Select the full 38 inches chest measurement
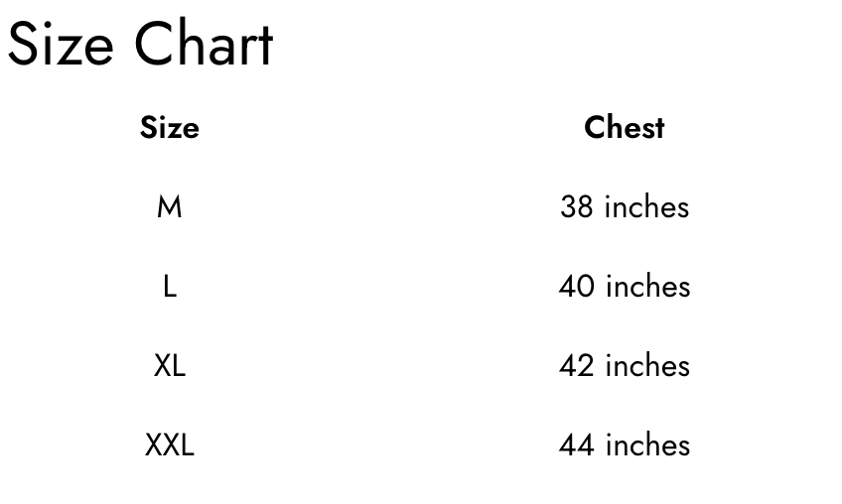The height and width of the screenshot is (504, 842). click(x=624, y=207)
